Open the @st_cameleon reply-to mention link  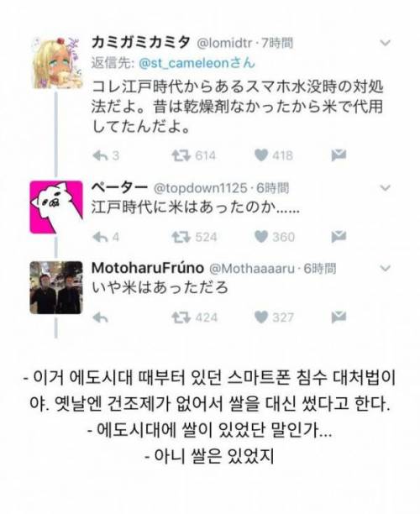tap(197, 63)
